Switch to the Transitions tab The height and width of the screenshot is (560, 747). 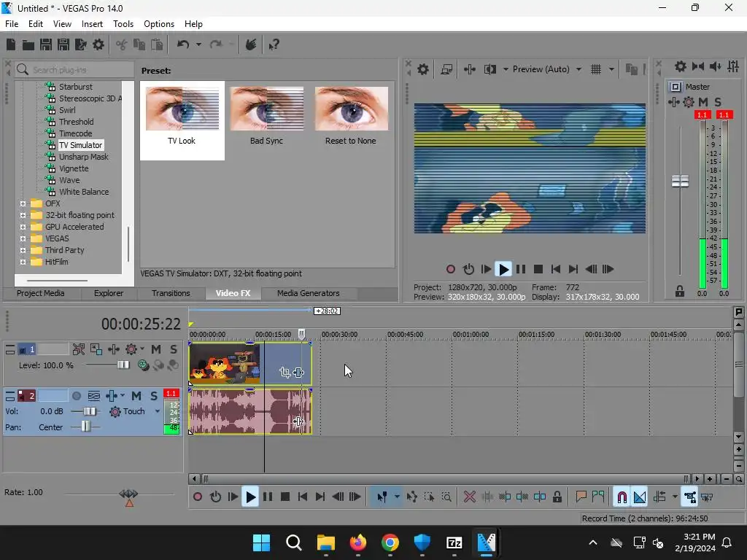tap(171, 293)
